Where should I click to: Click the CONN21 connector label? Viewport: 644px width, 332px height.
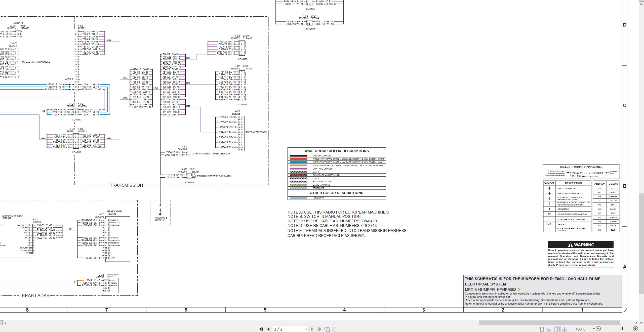[x=310, y=29]
